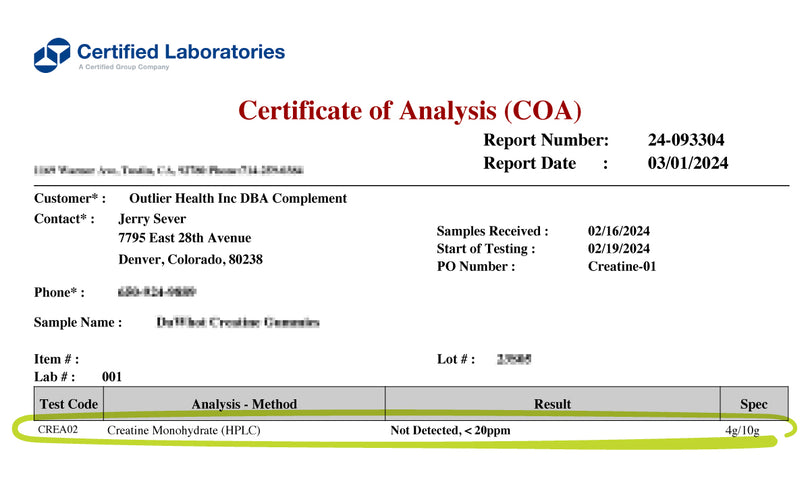Click the 'Start of Testing' label
This screenshot has height=479, width=810.
click(486, 249)
